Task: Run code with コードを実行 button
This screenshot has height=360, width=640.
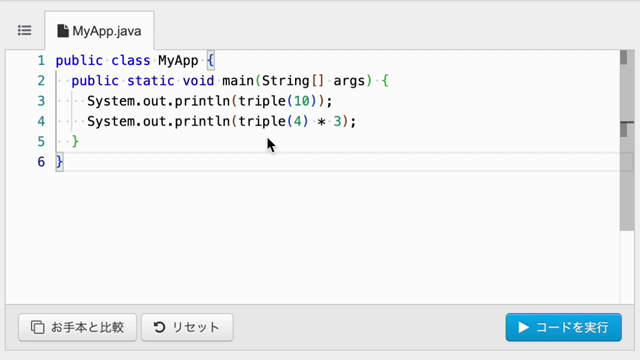Action: [563, 327]
